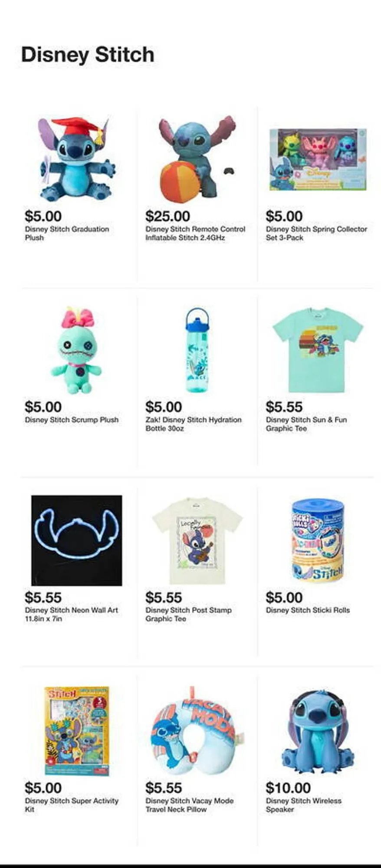
Task: Follow the Disney Stitch Scrump Plush title link
Action: (72, 420)
